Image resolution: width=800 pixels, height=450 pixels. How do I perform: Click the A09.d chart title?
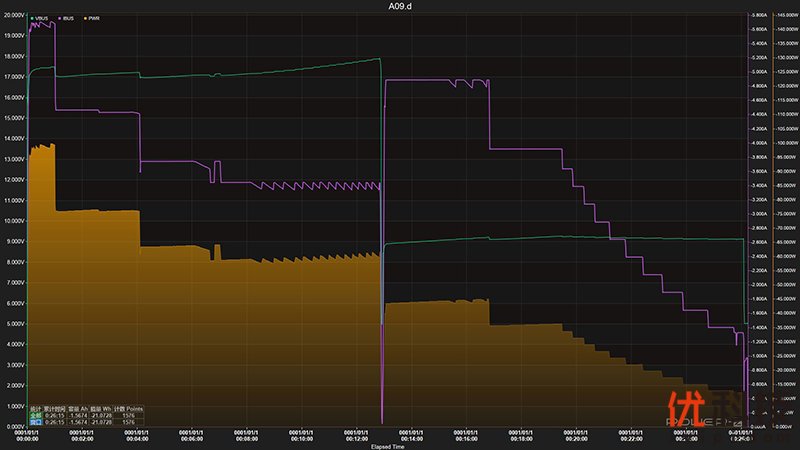pos(400,6)
